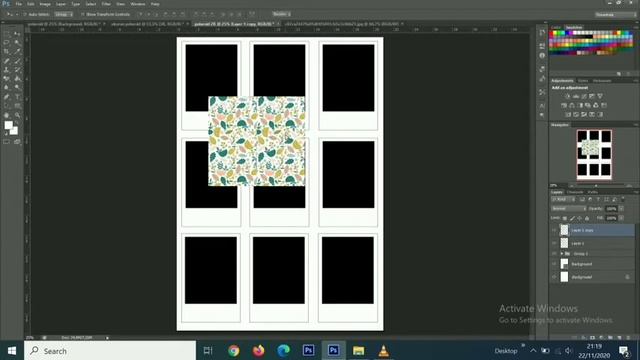Open the Image menu
Viewport: 640px width, 360px height.
click(45, 4)
